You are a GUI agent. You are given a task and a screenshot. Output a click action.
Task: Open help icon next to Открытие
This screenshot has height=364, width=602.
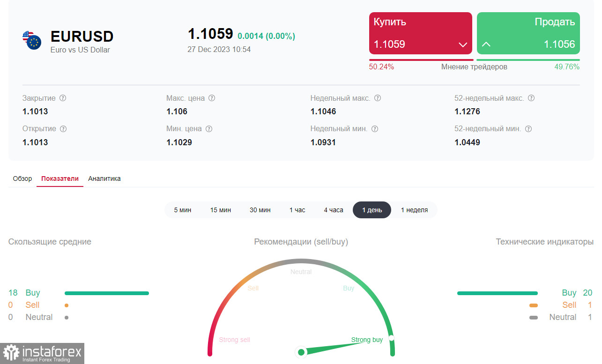[63, 129]
